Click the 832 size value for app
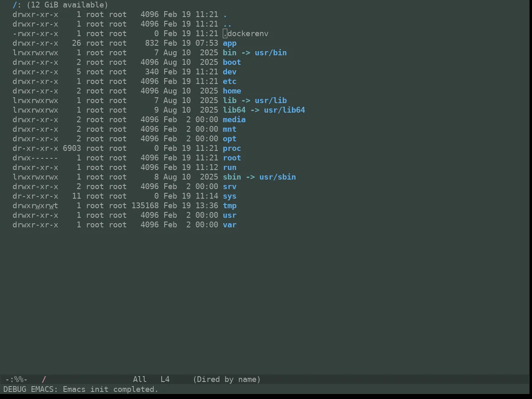 [x=152, y=43]
